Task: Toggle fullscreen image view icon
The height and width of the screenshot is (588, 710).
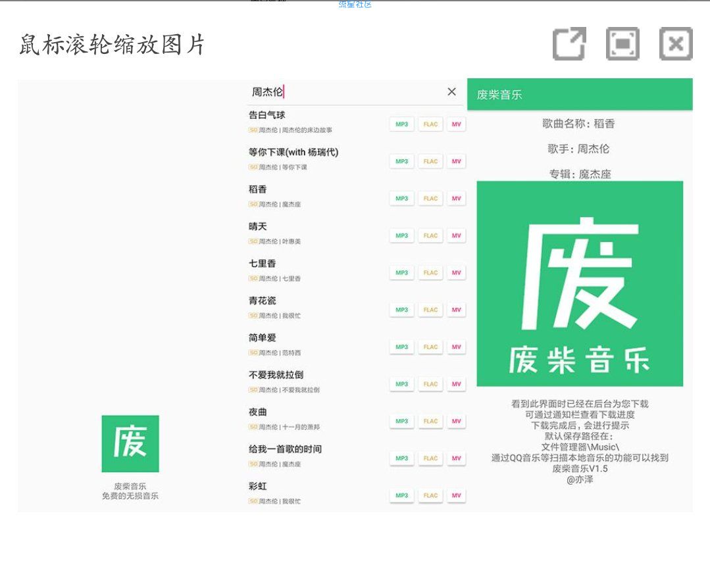Action: [x=622, y=43]
